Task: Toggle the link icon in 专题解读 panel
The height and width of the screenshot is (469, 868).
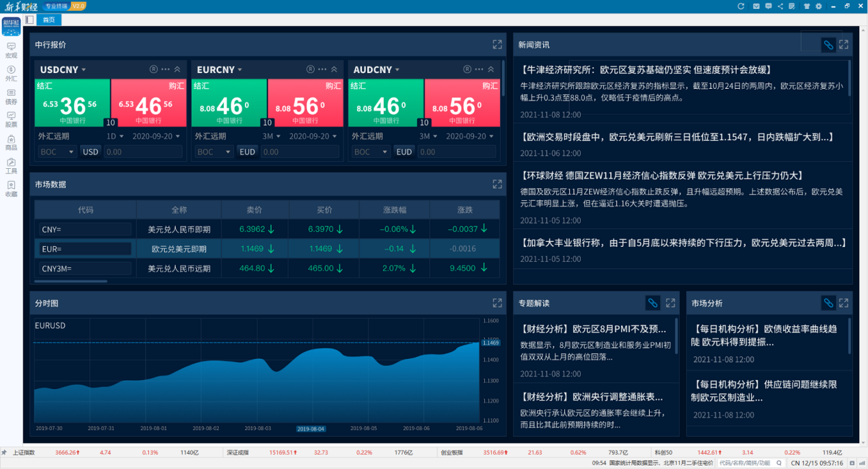Action: click(x=653, y=303)
